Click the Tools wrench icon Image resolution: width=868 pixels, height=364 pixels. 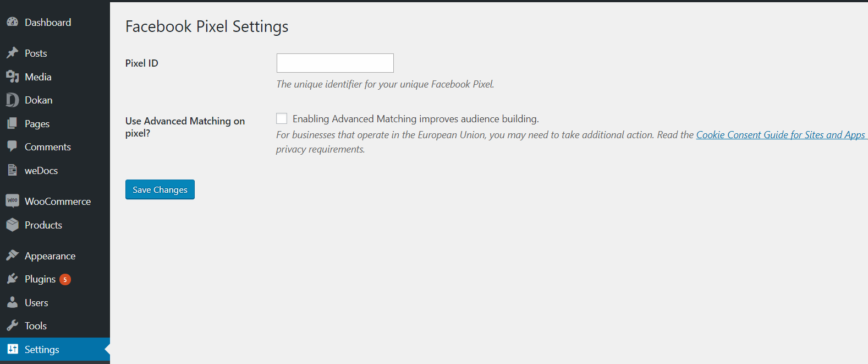coord(12,325)
